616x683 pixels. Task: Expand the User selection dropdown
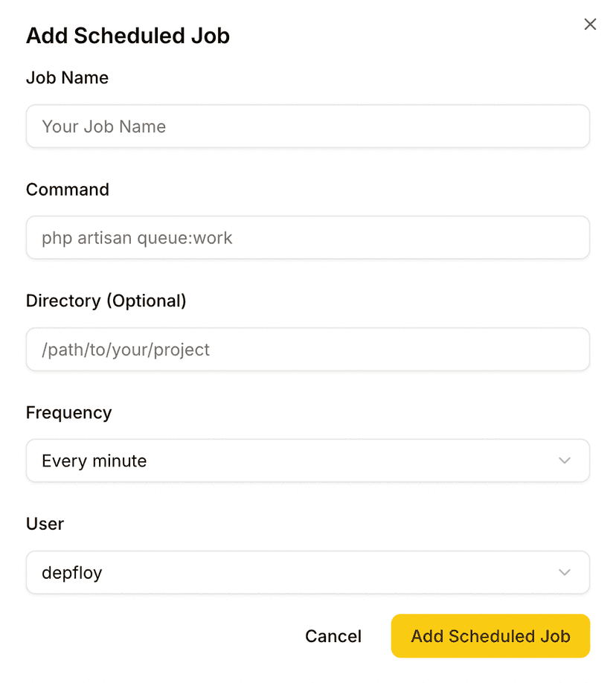pyautogui.click(x=307, y=572)
